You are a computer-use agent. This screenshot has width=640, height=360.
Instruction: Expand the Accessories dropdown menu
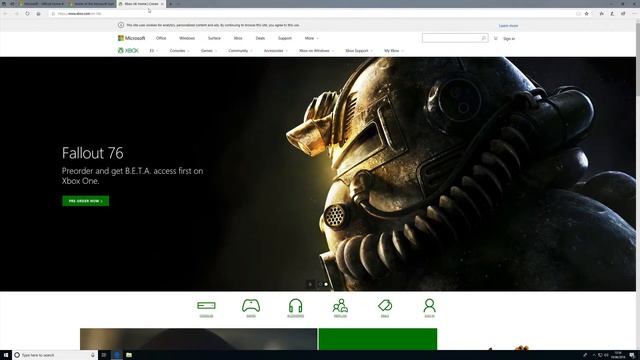click(x=276, y=51)
